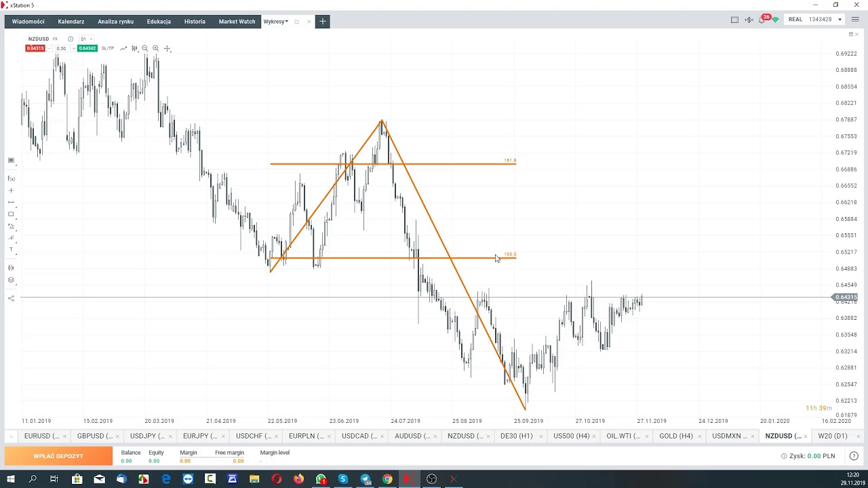868x488 pixels.
Task: Click the share chart icon
Action: click(11, 298)
